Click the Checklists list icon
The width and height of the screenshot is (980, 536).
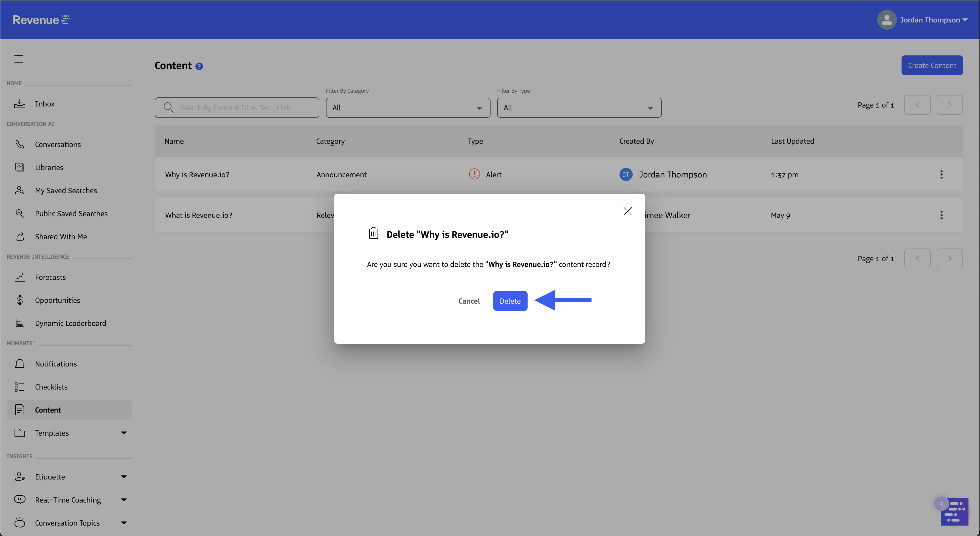point(20,387)
